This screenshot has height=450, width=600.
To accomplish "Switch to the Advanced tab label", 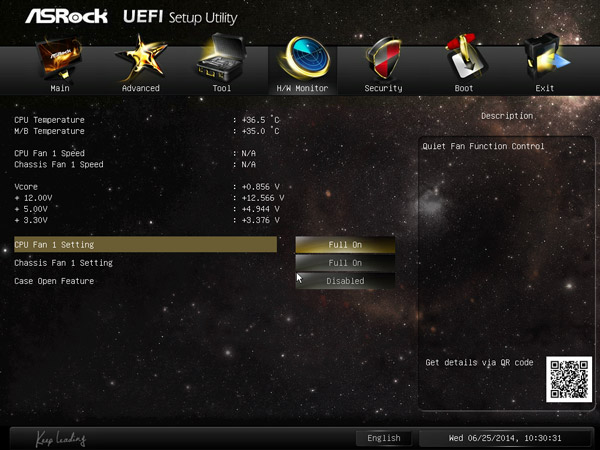I will pos(141,88).
